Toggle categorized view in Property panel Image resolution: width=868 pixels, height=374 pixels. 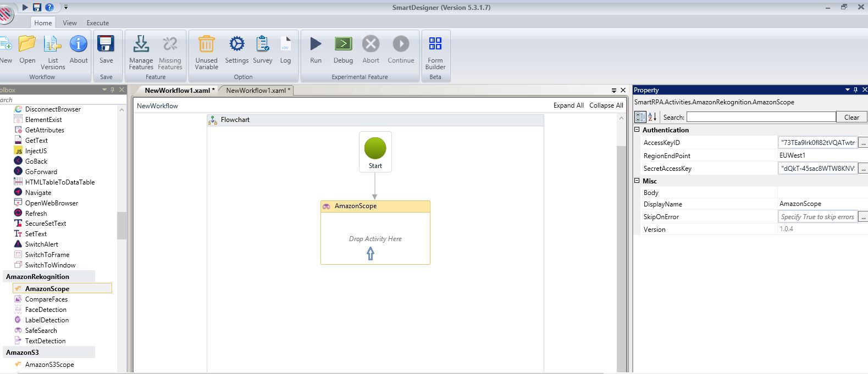point(640,117)
